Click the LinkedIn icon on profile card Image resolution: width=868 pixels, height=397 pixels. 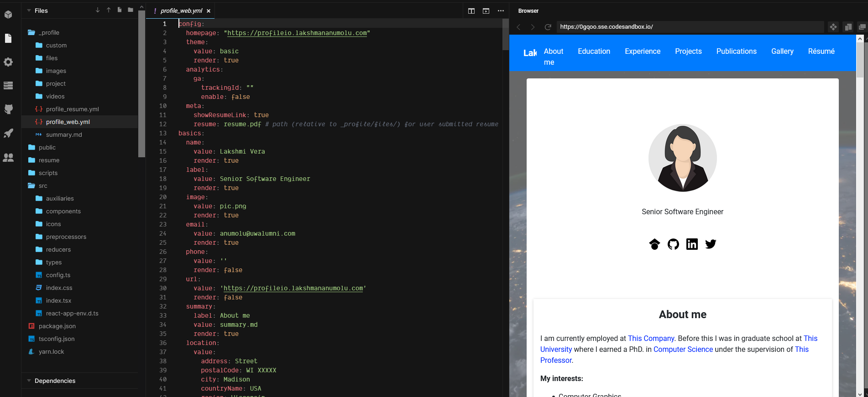692,244
